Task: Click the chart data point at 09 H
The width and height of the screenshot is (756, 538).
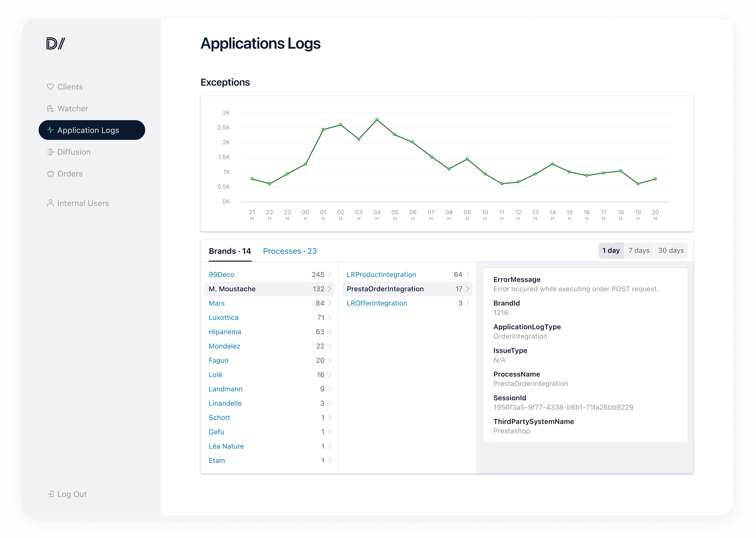Action: click(x=467, y=159)
